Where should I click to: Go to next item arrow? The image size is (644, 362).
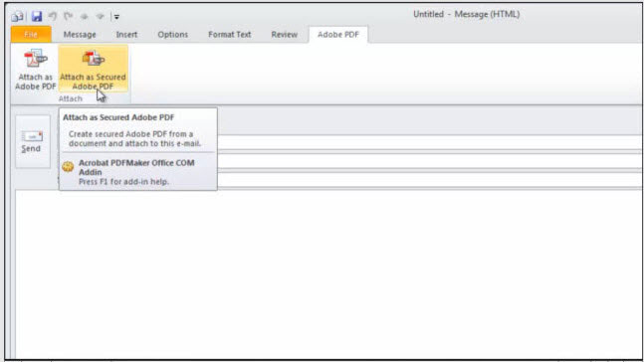click(x=100, y=17)
